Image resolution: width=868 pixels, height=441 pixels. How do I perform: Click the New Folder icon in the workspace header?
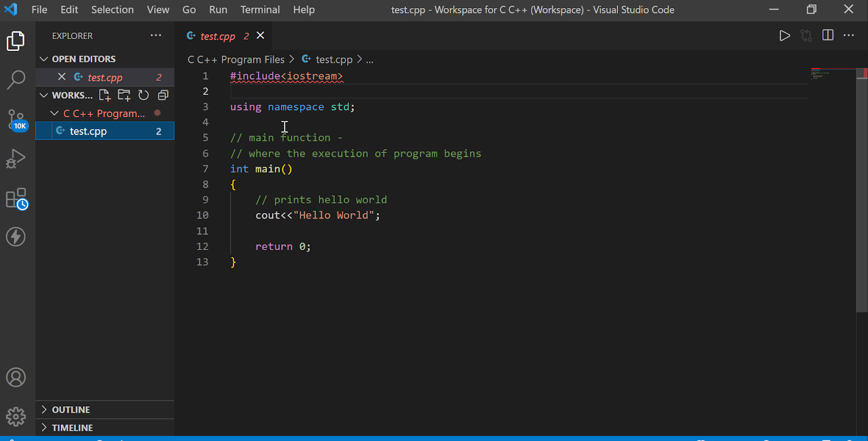click(124, 95)
